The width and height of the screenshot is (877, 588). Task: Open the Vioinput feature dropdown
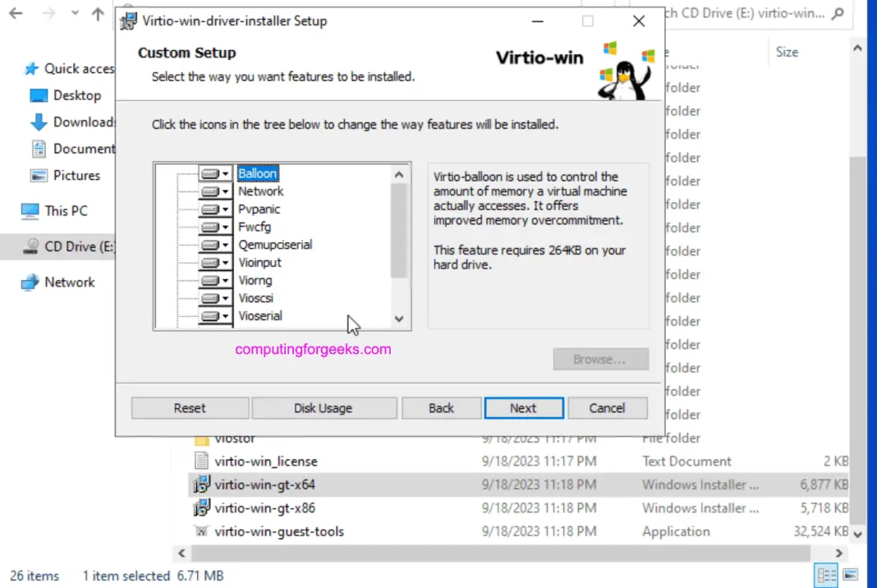click(x=225, y=262)
